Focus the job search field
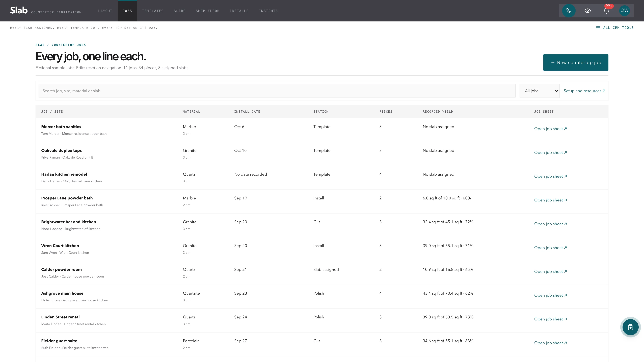The height and width of the screenshot is (362, 644). 277,91
